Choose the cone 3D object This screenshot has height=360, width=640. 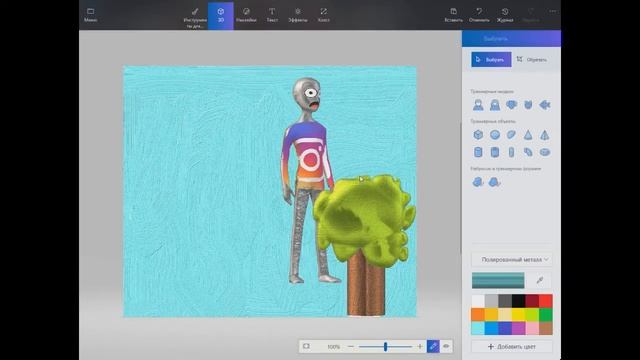(528, 135)
